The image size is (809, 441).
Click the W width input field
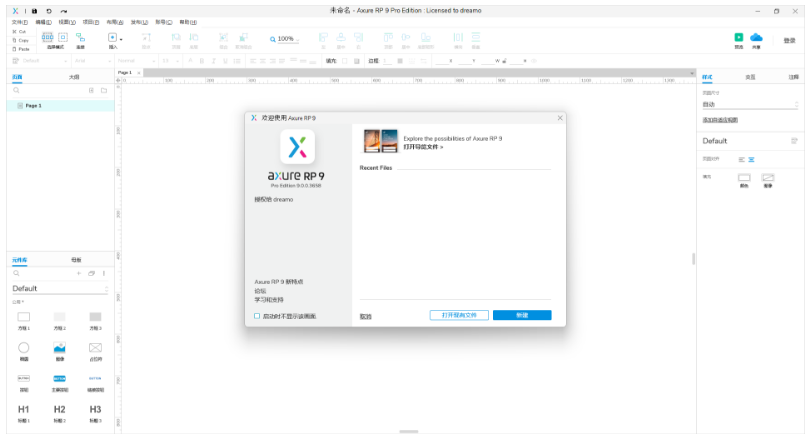click(489, 61)
